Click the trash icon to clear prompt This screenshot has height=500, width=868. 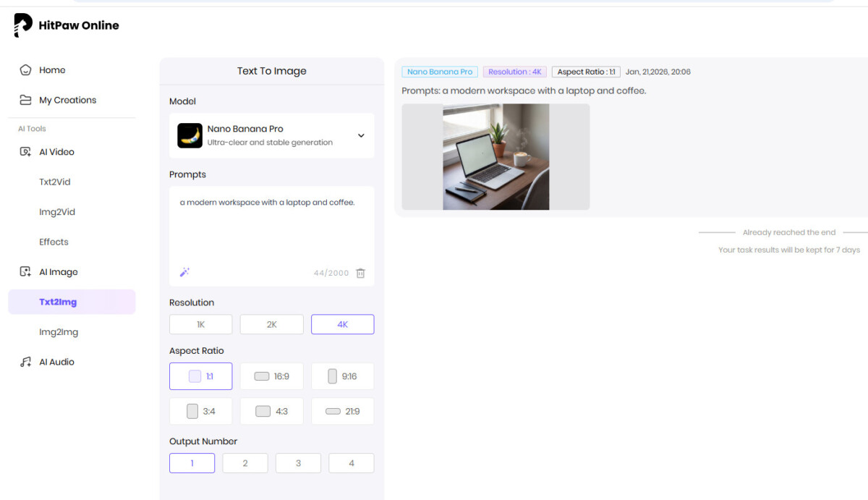(360, 273)
